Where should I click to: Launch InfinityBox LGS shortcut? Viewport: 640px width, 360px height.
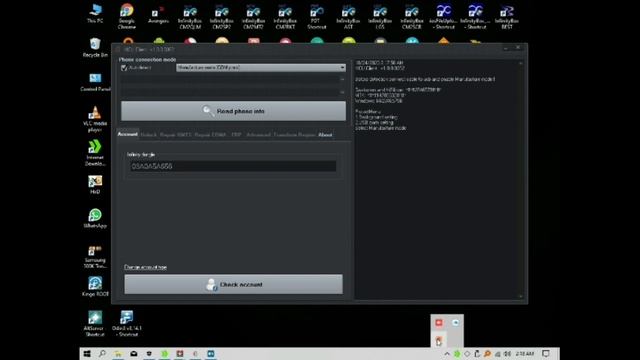tap(380, 17)
